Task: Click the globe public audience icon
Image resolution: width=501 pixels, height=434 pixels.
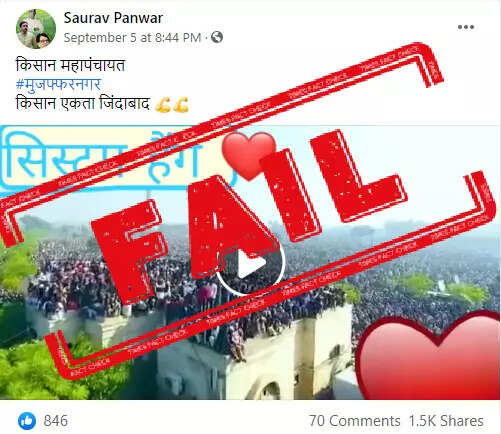Action: (217, 37)
